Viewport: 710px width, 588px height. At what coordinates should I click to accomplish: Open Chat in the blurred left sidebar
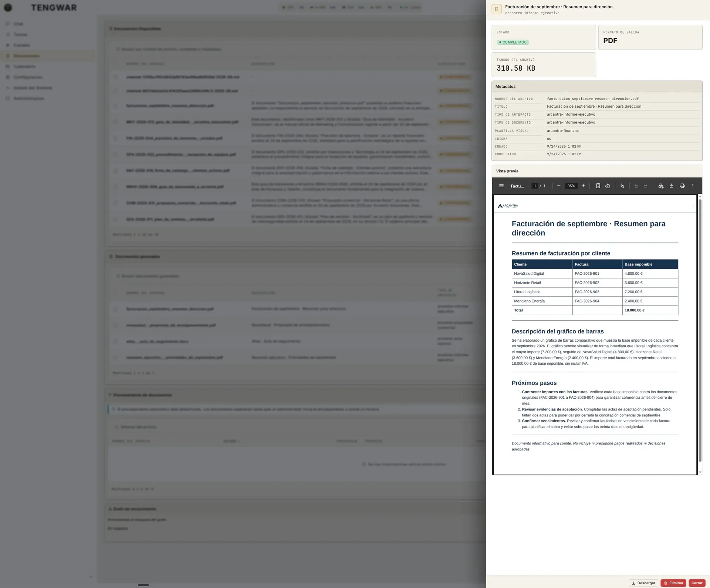click(18, 24)
